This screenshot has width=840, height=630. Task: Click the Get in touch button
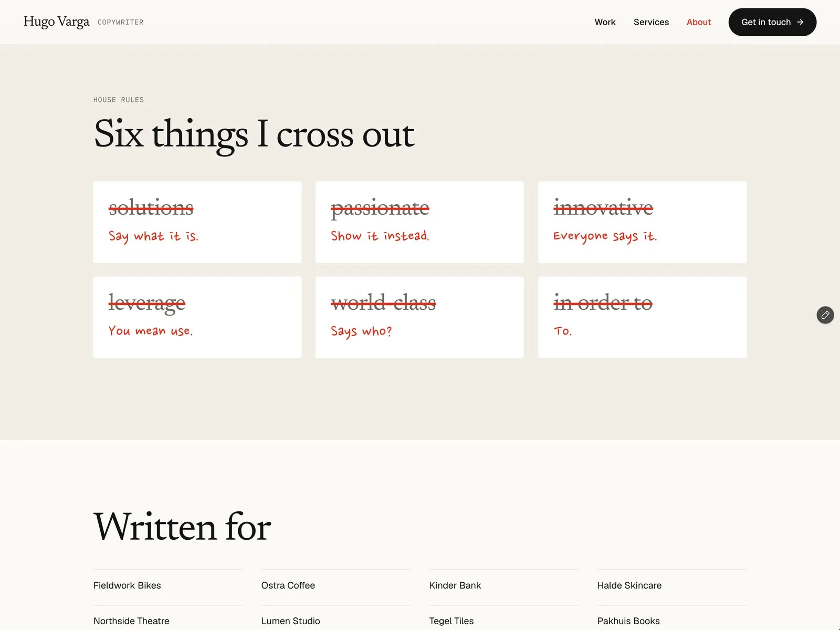point(772,22)
